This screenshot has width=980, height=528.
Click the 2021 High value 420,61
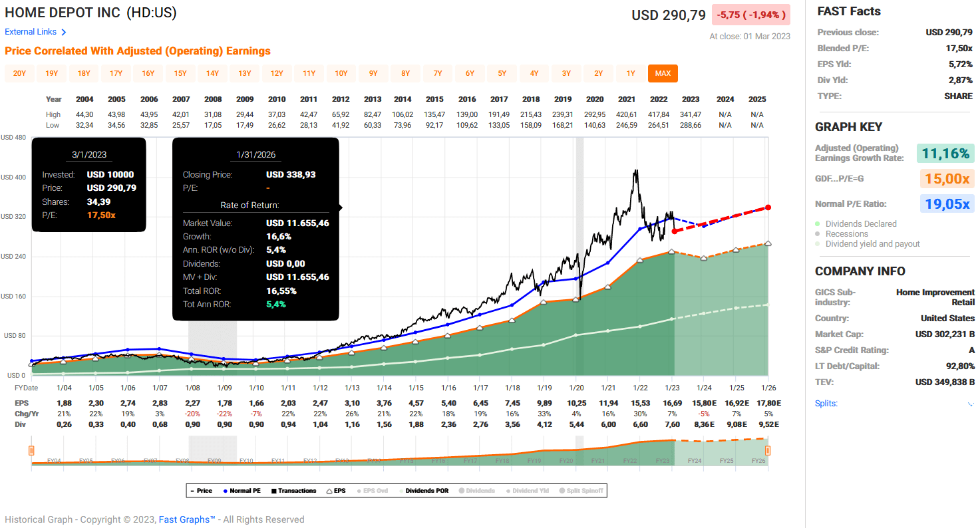(x=626, y=115)
